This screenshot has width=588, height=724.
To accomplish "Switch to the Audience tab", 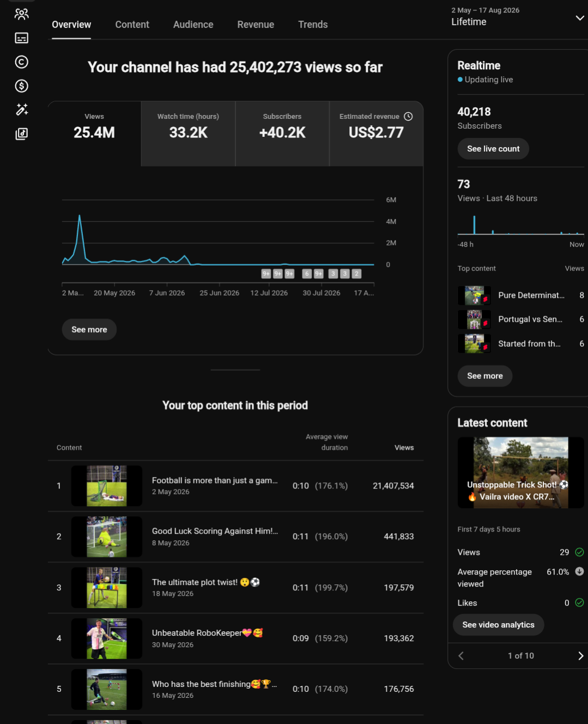I will (193, 25).
